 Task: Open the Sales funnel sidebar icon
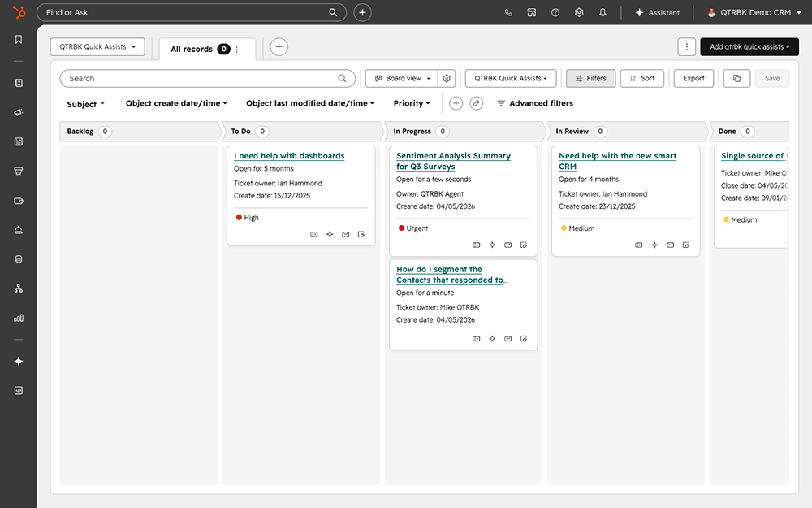[19, 171]
